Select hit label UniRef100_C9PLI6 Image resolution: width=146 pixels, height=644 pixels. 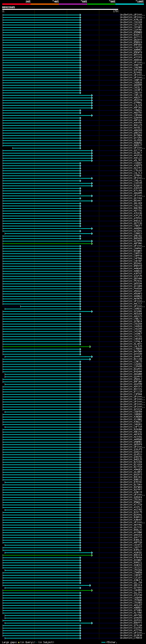tap(131, 95)
